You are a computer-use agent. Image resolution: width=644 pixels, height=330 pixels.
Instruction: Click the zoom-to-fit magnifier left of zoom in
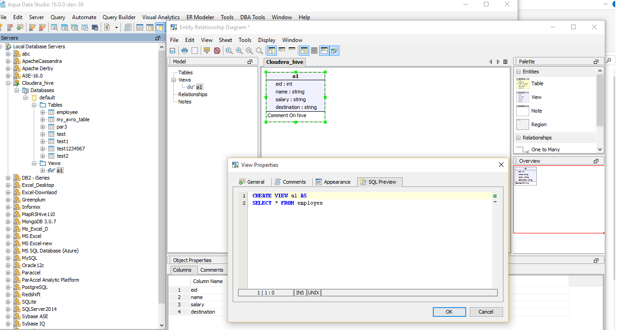click(229, 51)
